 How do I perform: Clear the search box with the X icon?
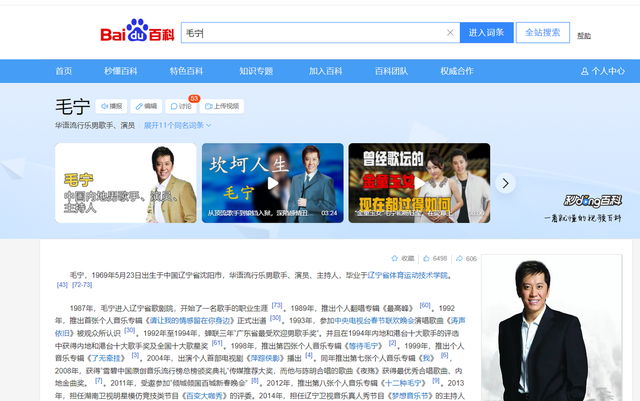450,33
